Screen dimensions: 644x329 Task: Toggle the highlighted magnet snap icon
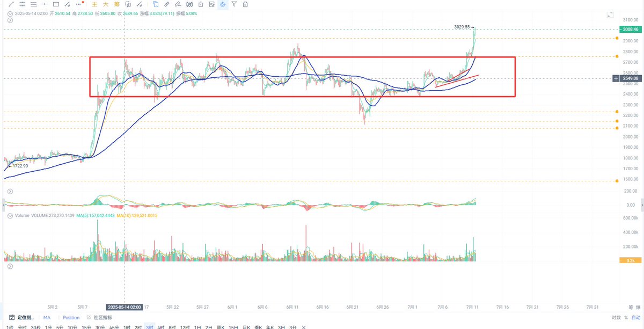tap(223, 4)
